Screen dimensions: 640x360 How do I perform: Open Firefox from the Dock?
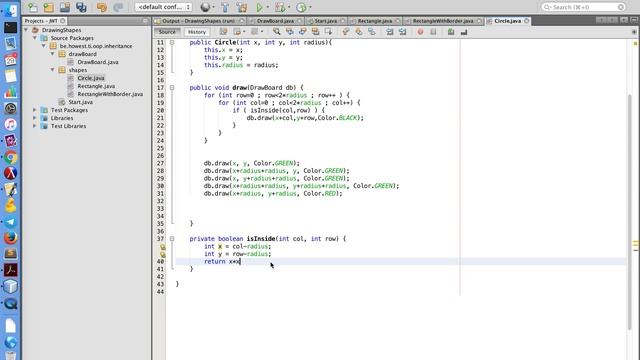[11, 238]
